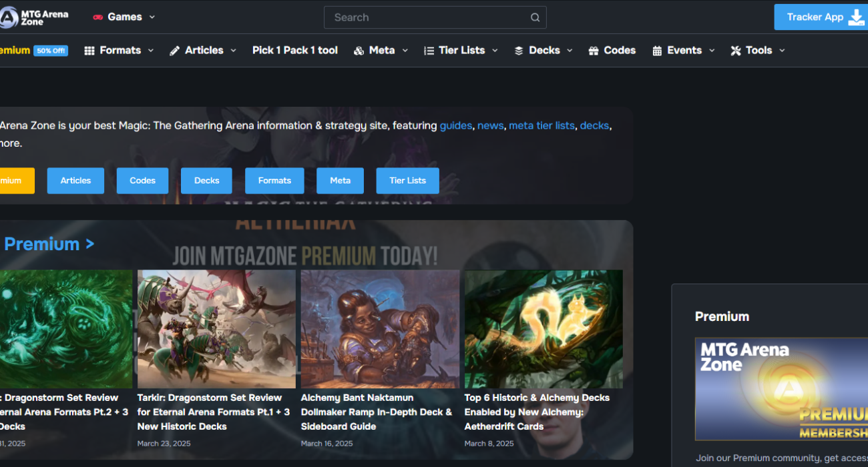Open the Tarkir dragon riders thumbnail
This screenshot has width=868, height=467.
tap(216, 329)
